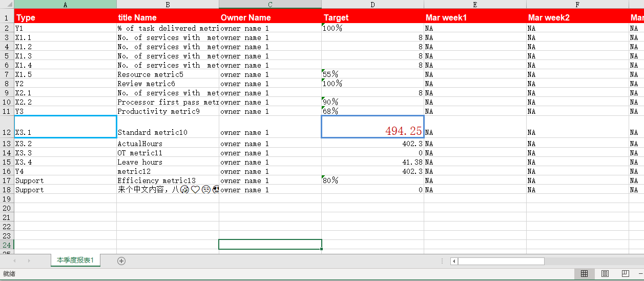
Task: Select the 100% target cell for Y1
Action: pos(372,28)
